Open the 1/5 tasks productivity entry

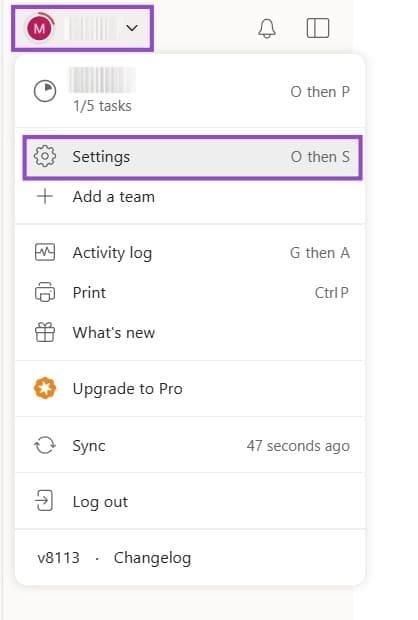190,91
